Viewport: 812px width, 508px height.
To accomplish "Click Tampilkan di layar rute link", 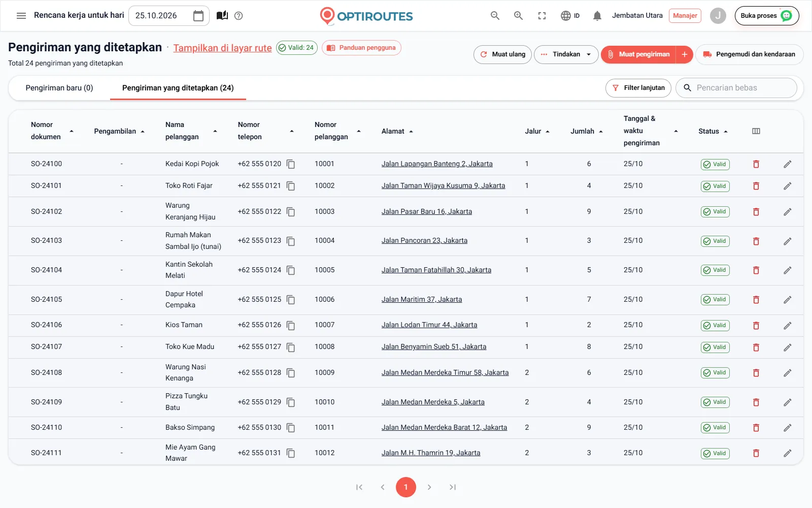I will (x=222, y=48).
